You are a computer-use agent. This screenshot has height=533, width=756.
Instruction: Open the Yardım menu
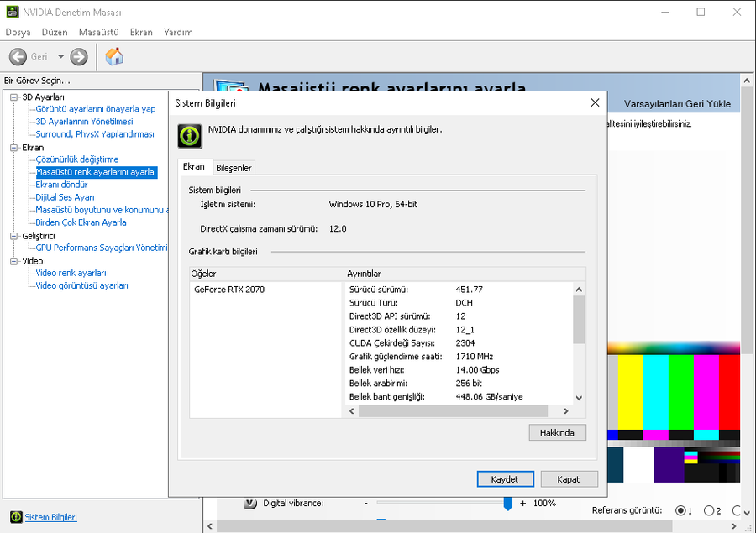point(178,32)
